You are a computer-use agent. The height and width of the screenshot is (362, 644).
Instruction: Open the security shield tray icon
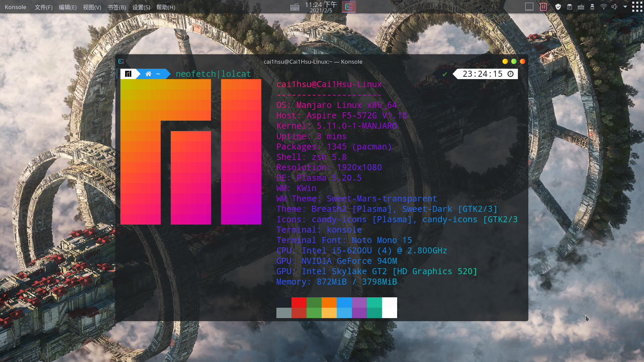[x=558, y=6]
